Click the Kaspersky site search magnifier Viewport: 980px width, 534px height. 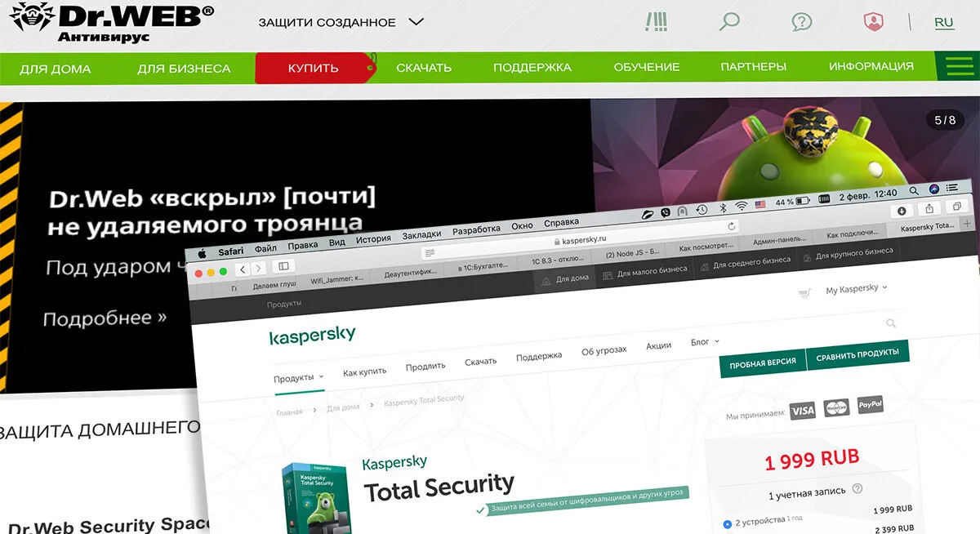coord(890,324)
